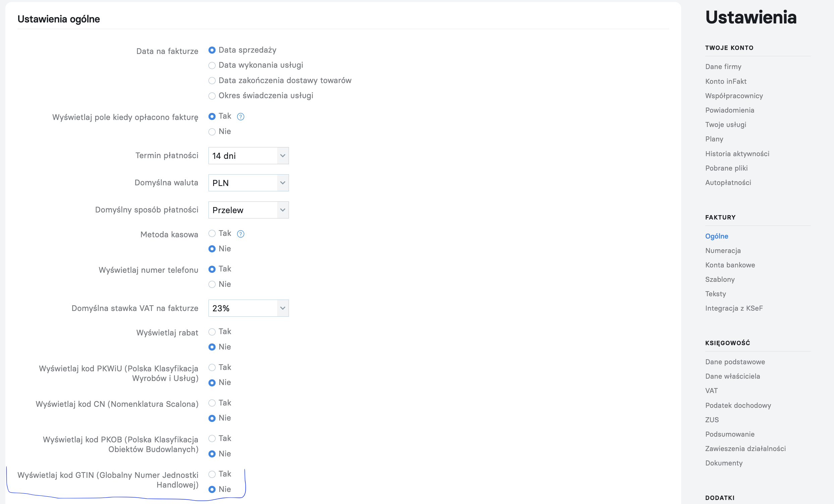
Task: Click the 'Domyślna waluta' label
Action: [167, 183]
